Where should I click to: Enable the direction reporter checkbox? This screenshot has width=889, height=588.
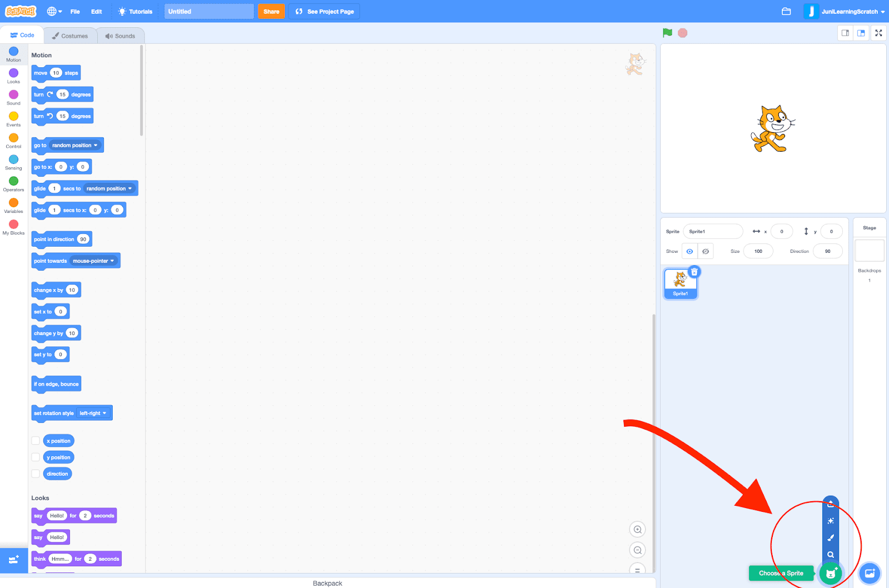click(36, 474)
